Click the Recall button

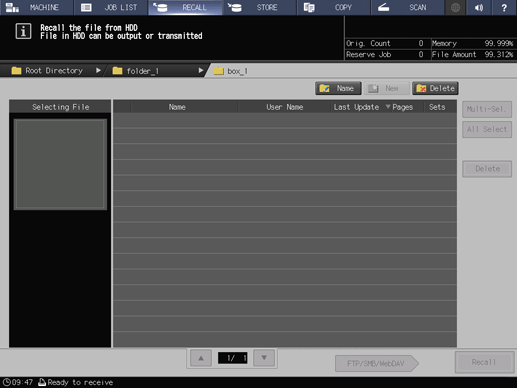pos(484,362)
